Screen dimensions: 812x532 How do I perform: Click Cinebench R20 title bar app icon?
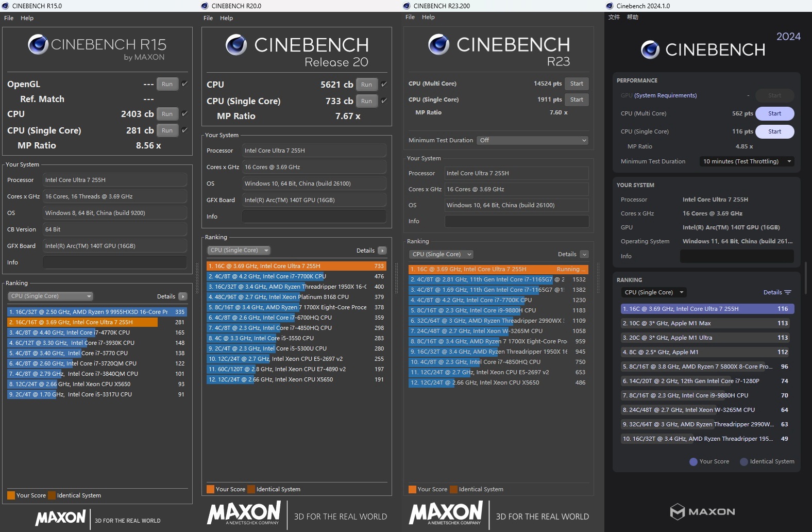(205, 6)
